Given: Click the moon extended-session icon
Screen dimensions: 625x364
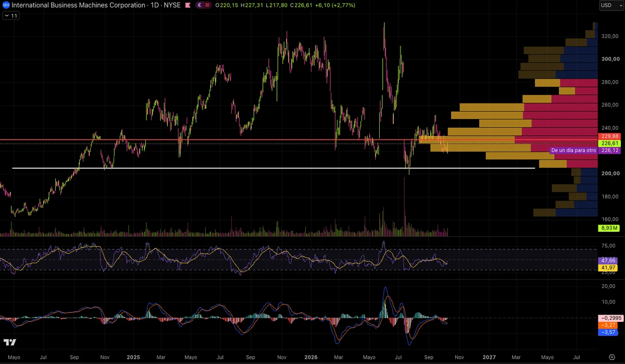Looking at the screenshot, I should (x=200, y=5).
